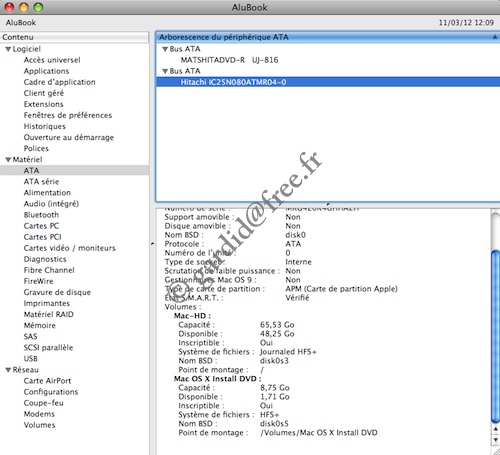Open Cadre d'application entry
Viewport: 500px width, 455px height.
click(59, 82)
